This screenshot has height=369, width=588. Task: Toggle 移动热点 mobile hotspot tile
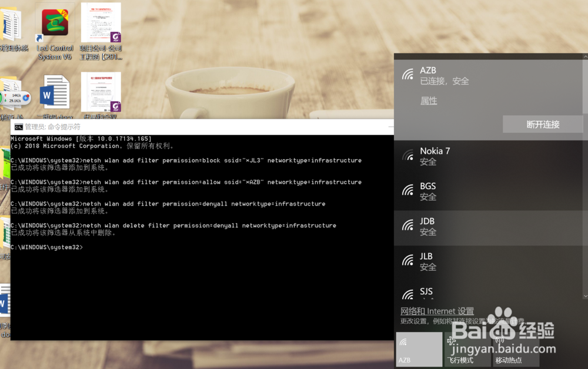(x=516, y=349)
